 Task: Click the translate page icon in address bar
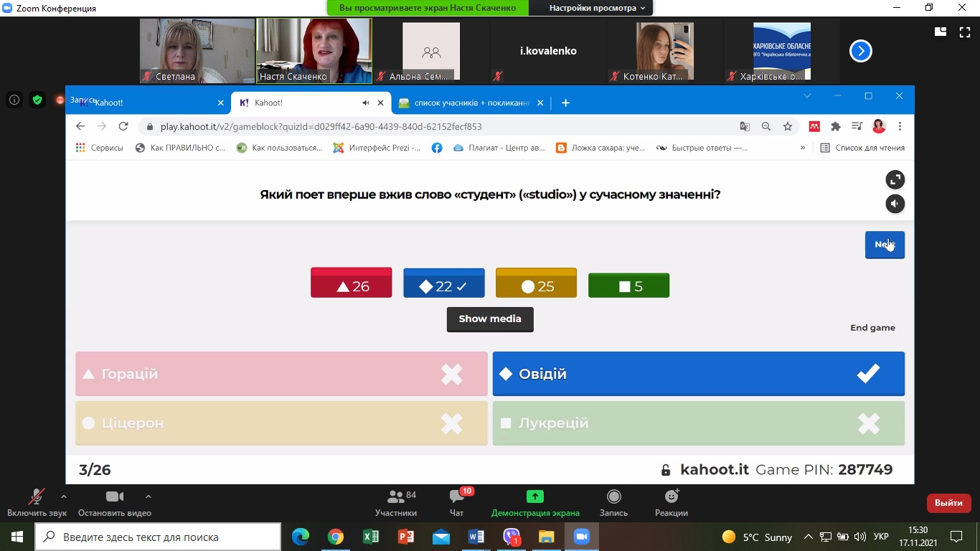[x=745, y=126]
